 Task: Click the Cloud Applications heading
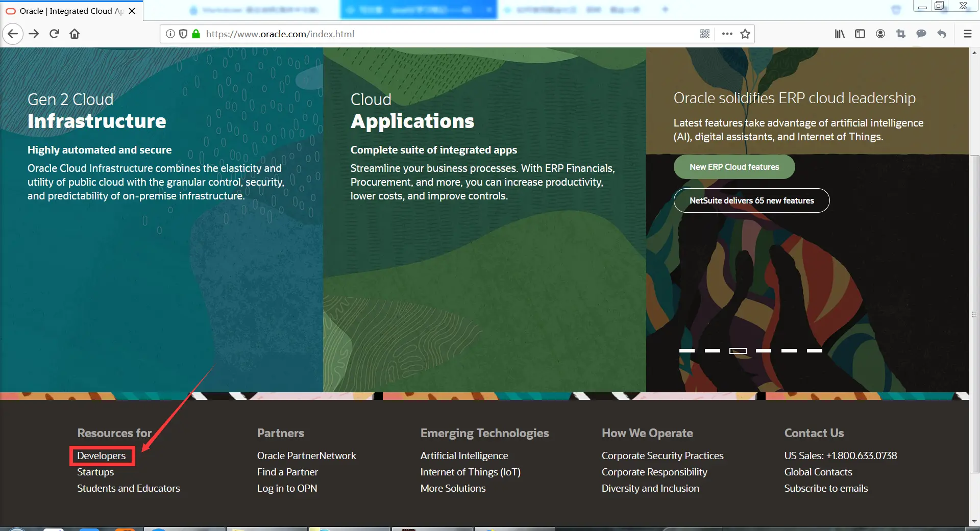[412, 111]
